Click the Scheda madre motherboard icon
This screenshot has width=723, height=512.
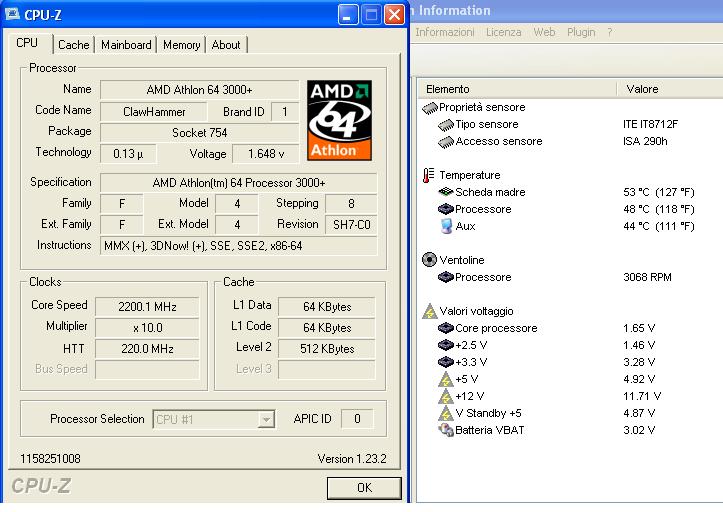tap(446, 192)
